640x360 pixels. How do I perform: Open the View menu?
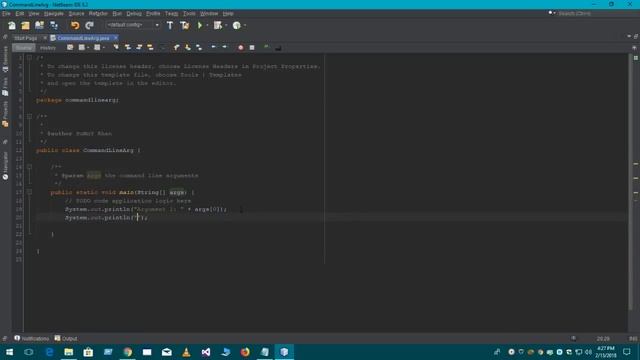[x=33, y=13]
